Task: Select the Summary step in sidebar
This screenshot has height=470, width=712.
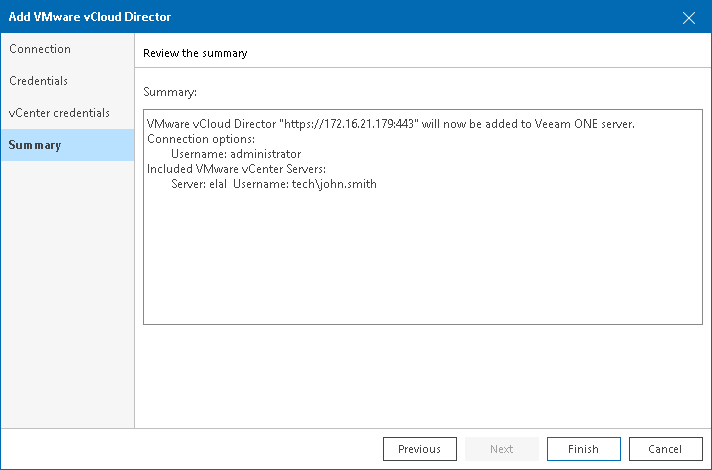Action: pos(35,145)
